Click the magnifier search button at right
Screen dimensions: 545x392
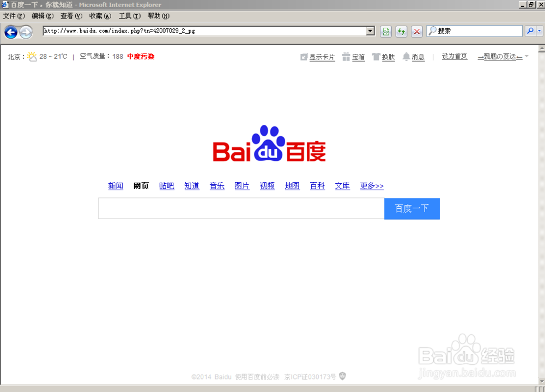(530, 31)
